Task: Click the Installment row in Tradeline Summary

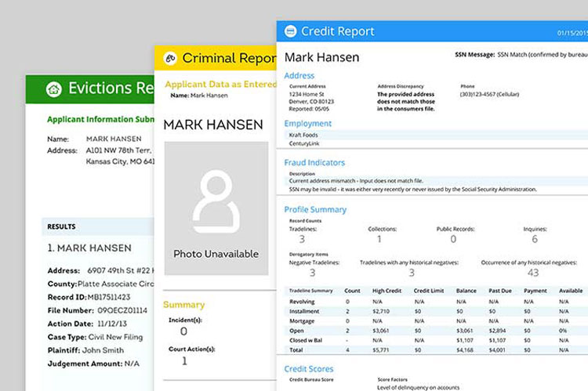Action: tap(436, 311)
